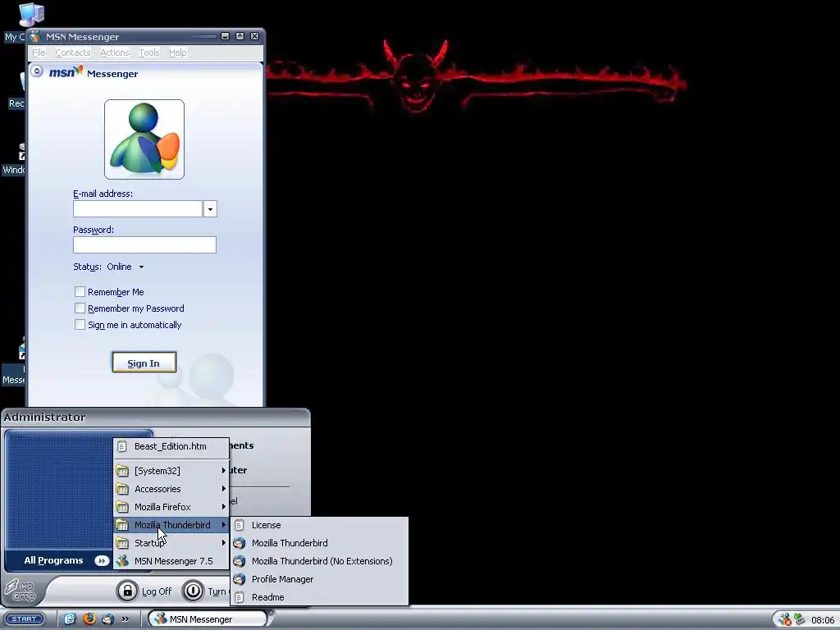Image resolution: width=840 pixels, height=630 pixels.
Task: Maximize the MSN Messenger window
Action: pos(240,36)
